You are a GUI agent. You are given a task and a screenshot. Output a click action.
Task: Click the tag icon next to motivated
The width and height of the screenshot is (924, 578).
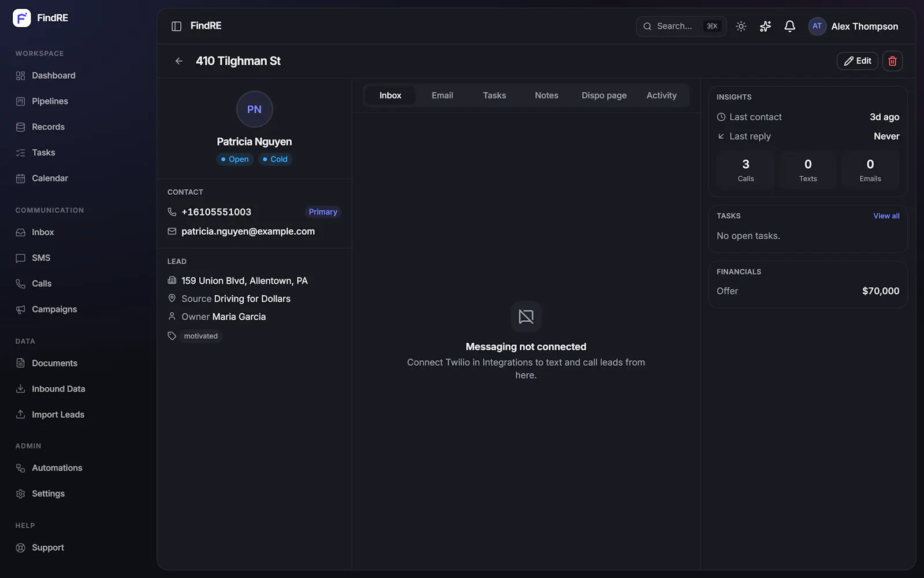coord(172,336)
